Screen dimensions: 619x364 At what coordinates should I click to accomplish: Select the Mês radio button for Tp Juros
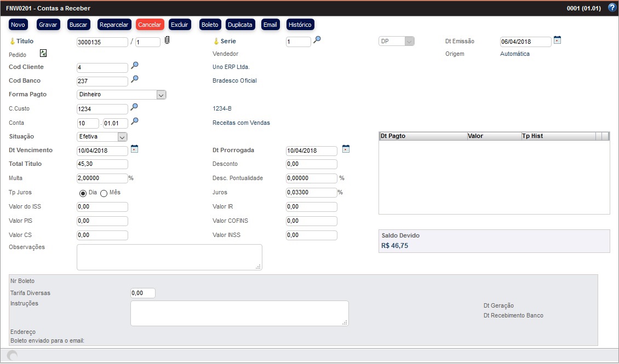104,193
